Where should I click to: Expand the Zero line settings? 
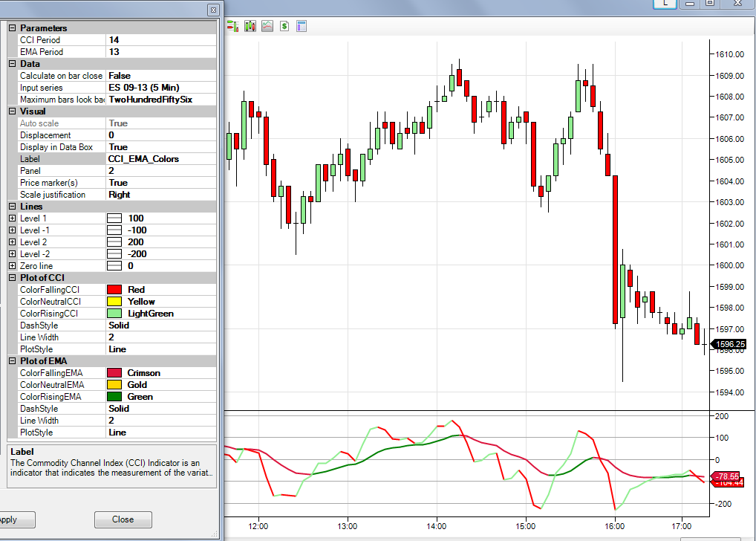[x=13, y=266]
